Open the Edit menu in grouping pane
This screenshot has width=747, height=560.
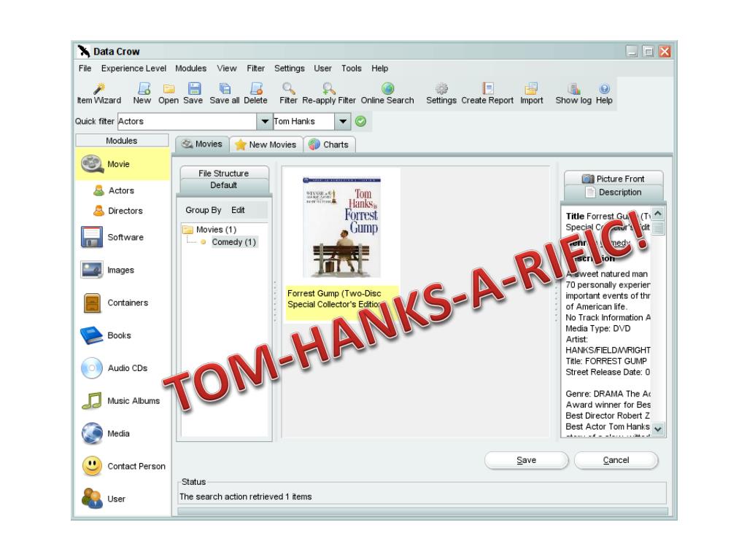(238, 210)
